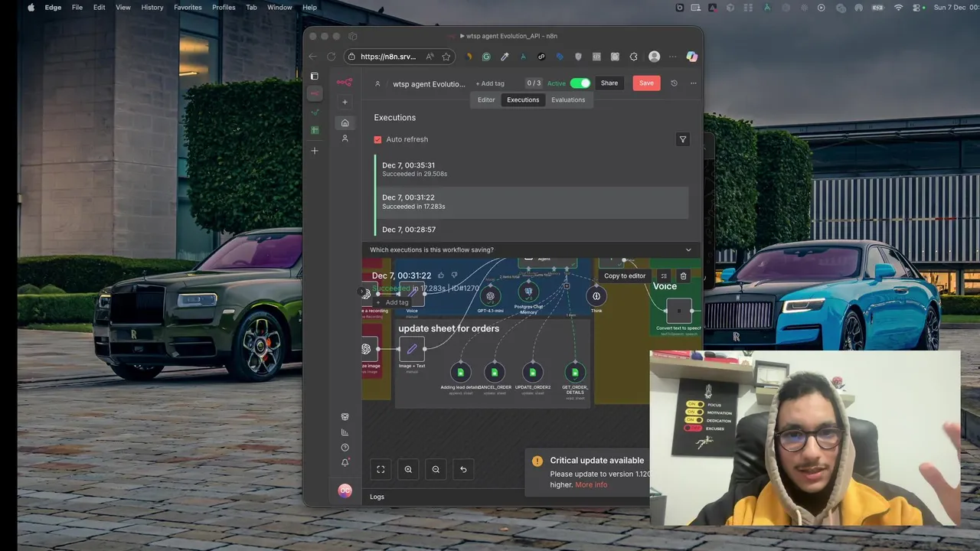Select the Think node

tap(596, 295)
